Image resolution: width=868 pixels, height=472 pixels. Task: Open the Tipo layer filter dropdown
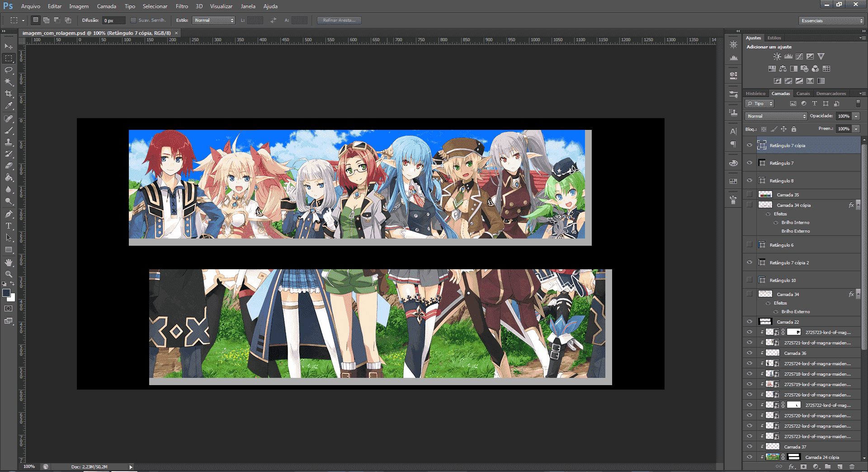759,104
